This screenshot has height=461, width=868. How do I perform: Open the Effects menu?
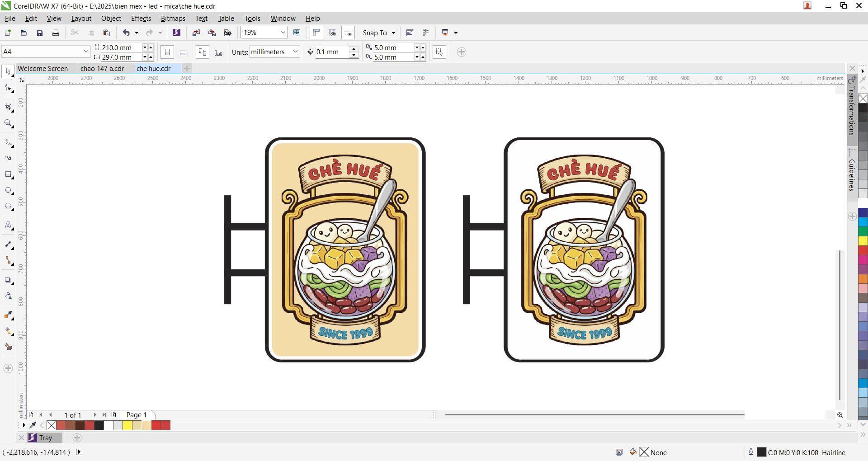(x=141, y=18)
